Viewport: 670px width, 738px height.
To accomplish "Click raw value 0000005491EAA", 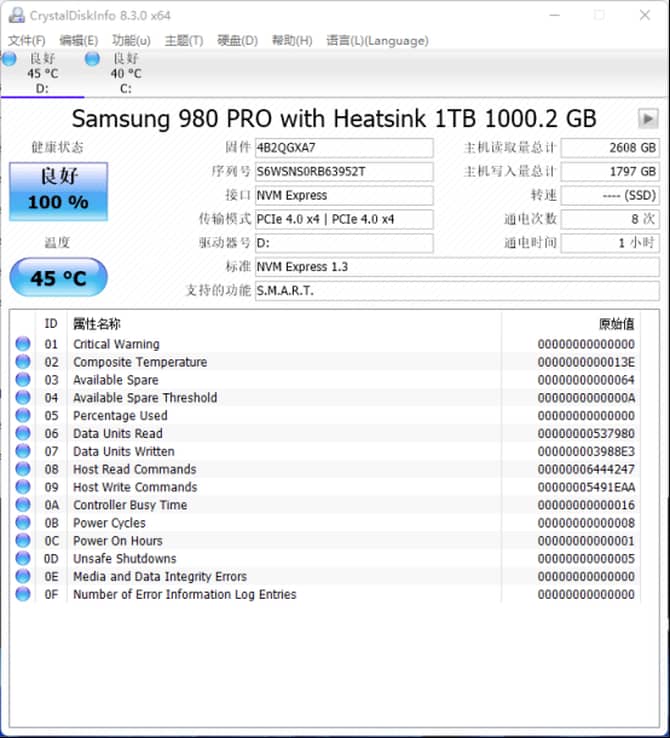I will point(586,487).
